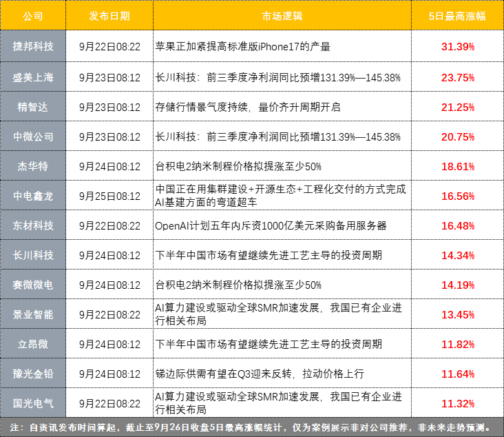The width and height of the screenshot is (504, 437).
Task: Click 锑边际供需 market logic text
Action: pyautogui.click(x=260, y=374)
